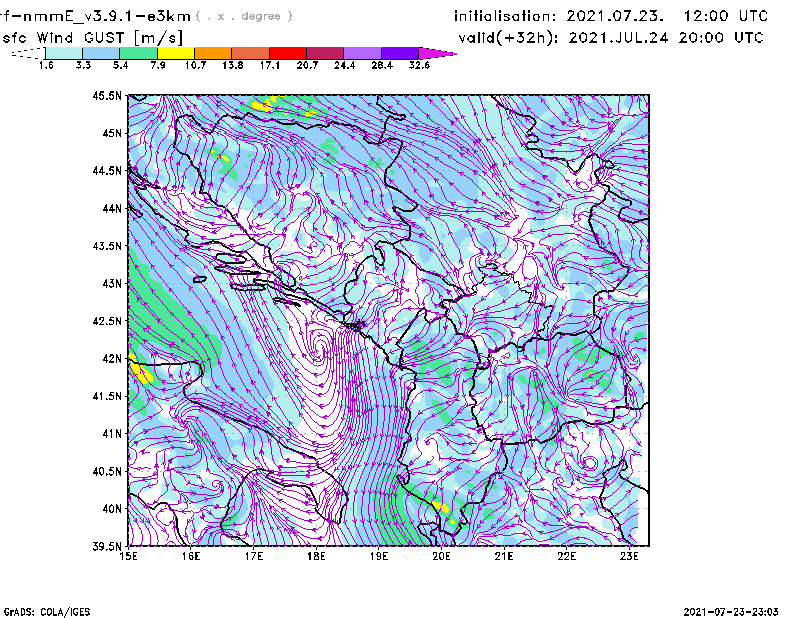Click the '18E' longitude label
Screen dimensions: 800x618
316,556
